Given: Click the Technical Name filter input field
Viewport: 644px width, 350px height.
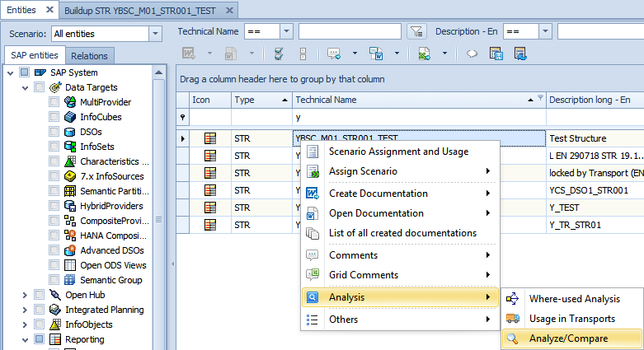Looking at the screenshot, I should click(x=350, y=31).
